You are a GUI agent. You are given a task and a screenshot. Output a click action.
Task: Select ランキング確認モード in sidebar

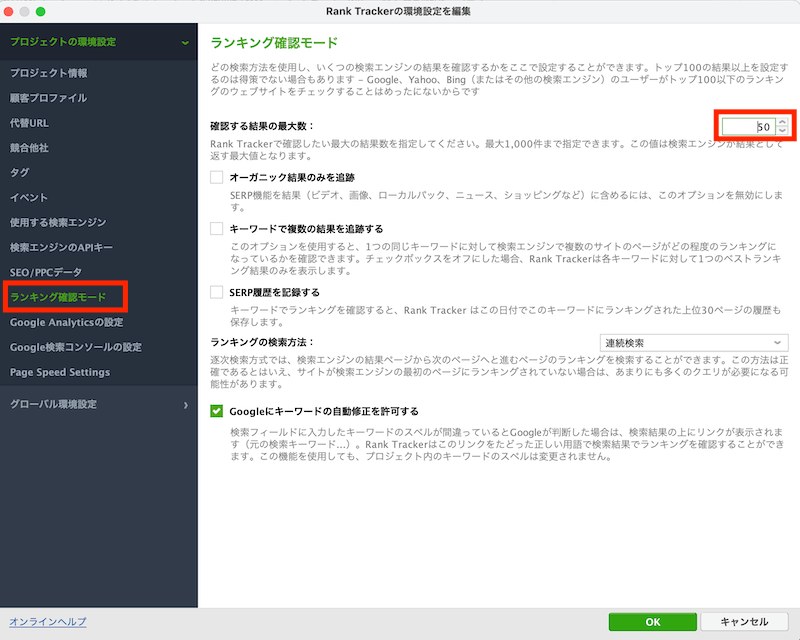coord(58,297)
